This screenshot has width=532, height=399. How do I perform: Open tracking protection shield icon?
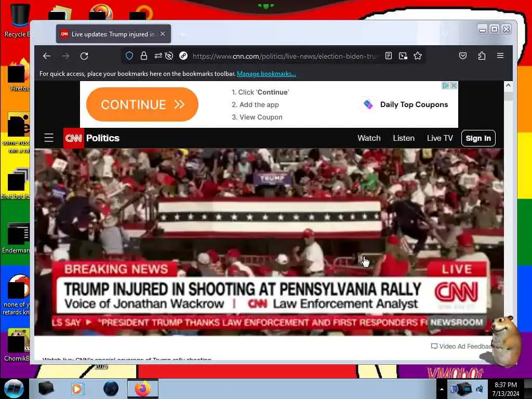(x=129, y=56)
